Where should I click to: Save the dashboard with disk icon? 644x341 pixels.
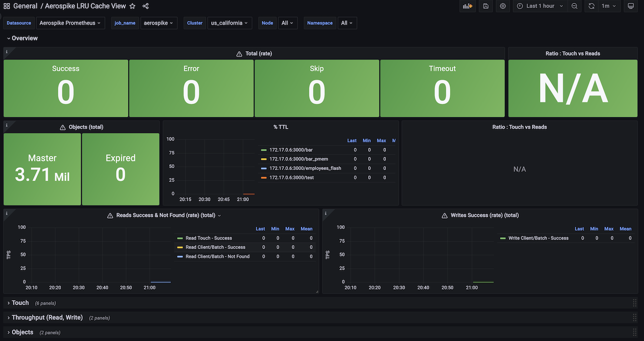click(486, 6)
